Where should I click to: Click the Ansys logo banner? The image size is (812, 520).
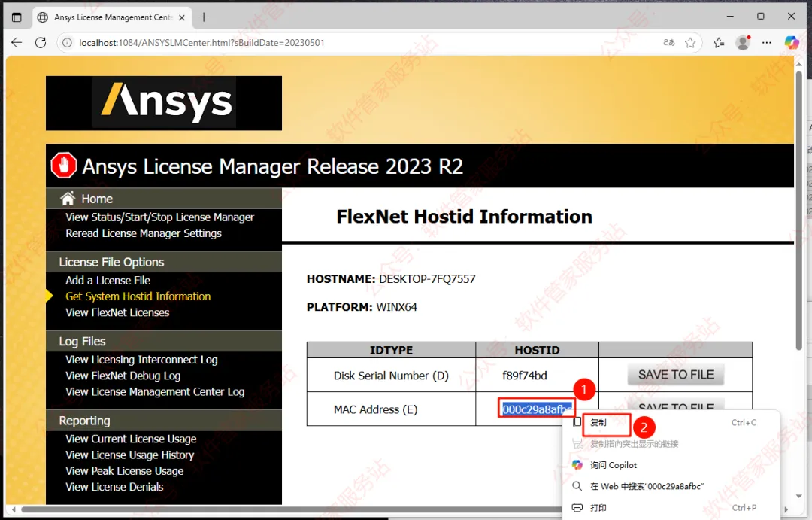coord(164,103)
